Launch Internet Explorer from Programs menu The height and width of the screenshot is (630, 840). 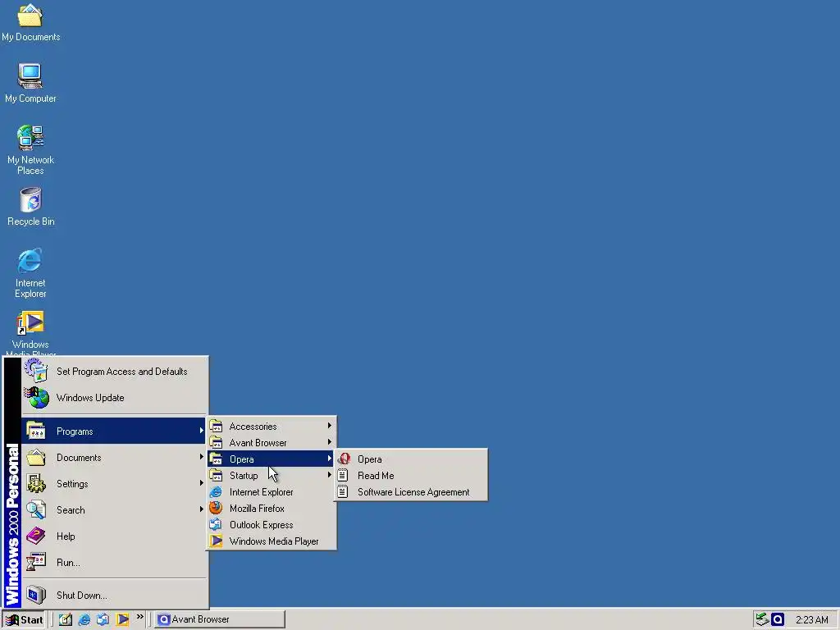(272, 492)
